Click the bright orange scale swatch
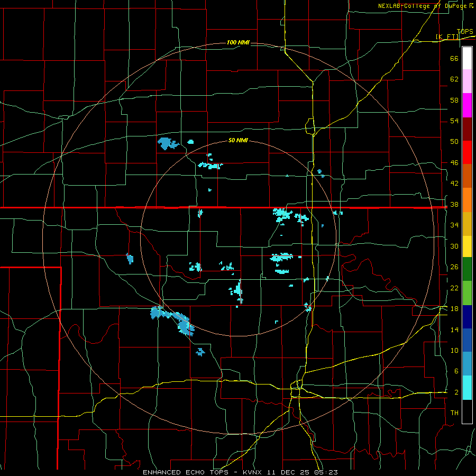Screen dimensions: 476x476 [467, 199]
